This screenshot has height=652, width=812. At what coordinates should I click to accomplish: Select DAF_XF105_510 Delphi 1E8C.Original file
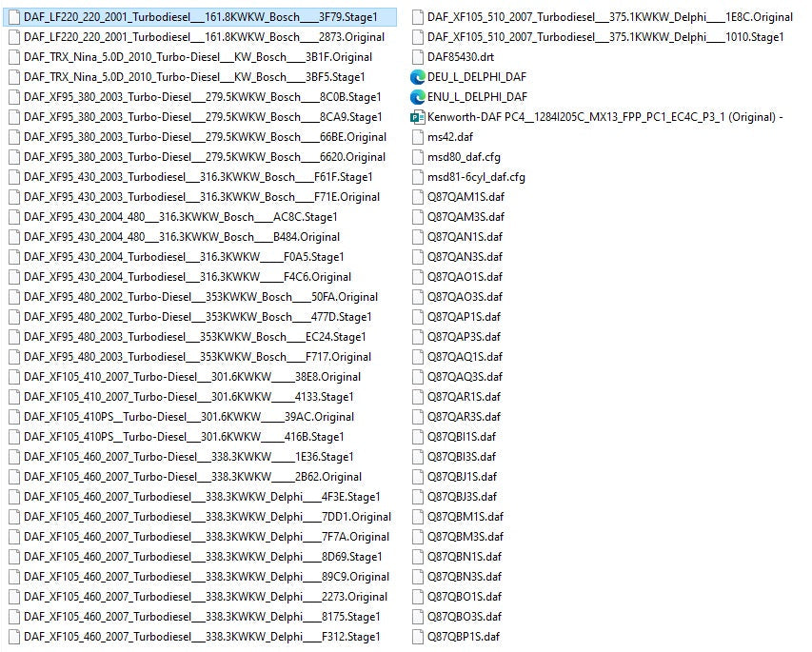(609, 17)
